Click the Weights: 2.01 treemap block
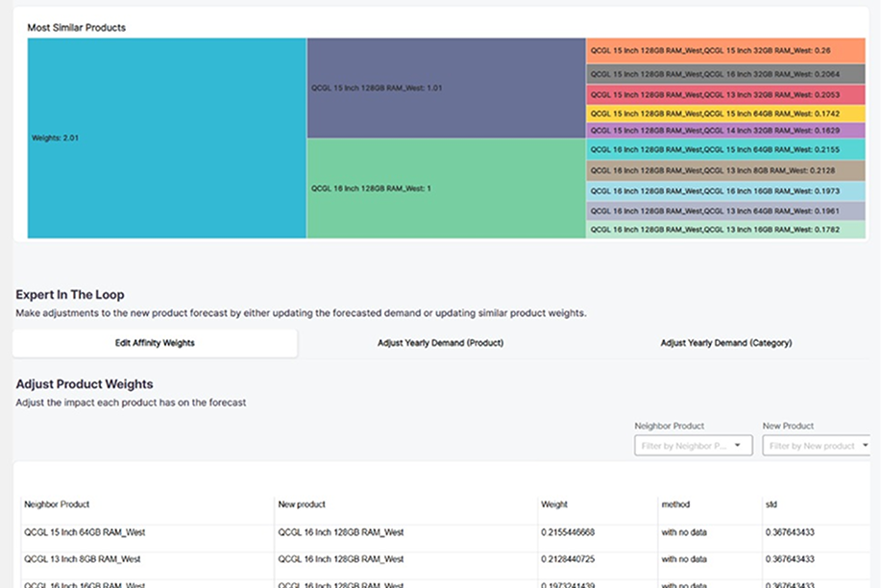881x588 pixels. [x=167, y=138]
